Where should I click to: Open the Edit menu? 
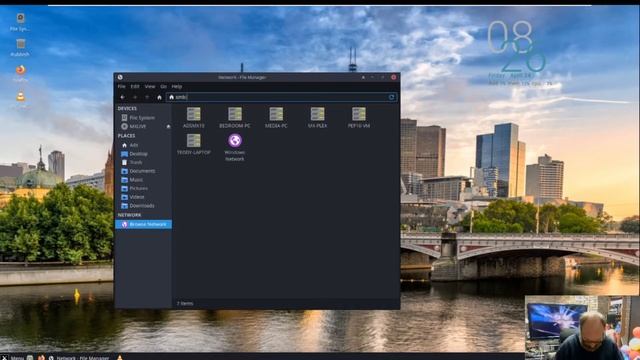[135, 87]
